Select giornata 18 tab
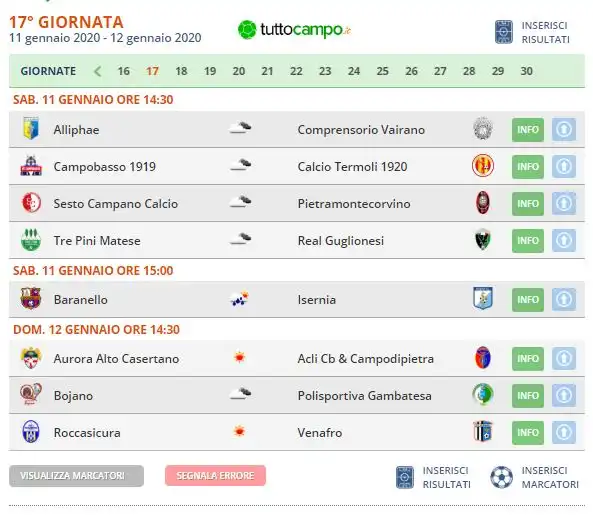The height and width of the screenshot is (515, 593). click(x=181, y=71)
